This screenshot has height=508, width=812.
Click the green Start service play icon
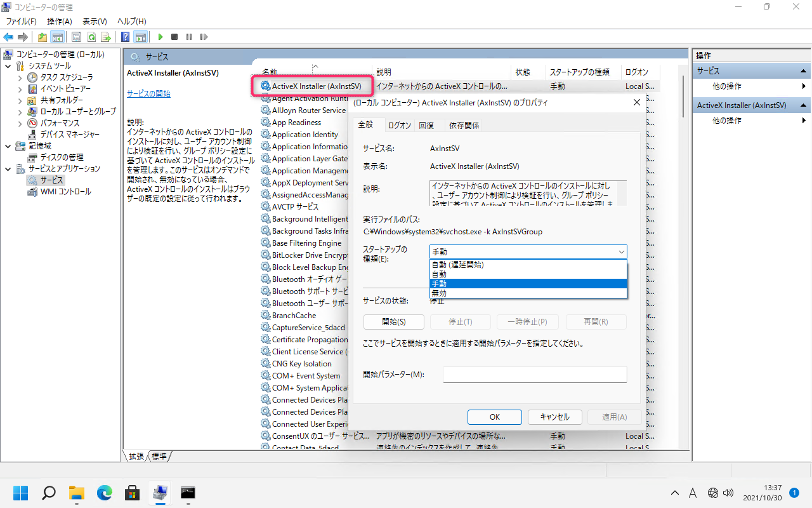160,37
